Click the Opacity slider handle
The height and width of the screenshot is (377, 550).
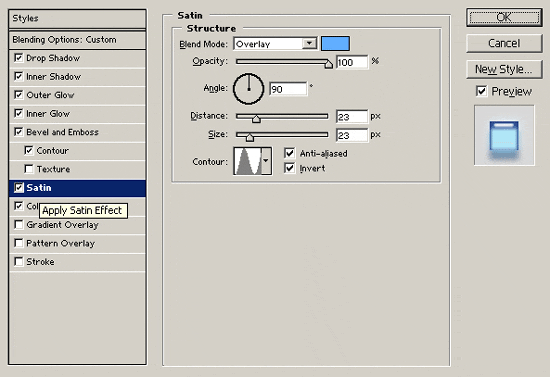coord(328,64)
